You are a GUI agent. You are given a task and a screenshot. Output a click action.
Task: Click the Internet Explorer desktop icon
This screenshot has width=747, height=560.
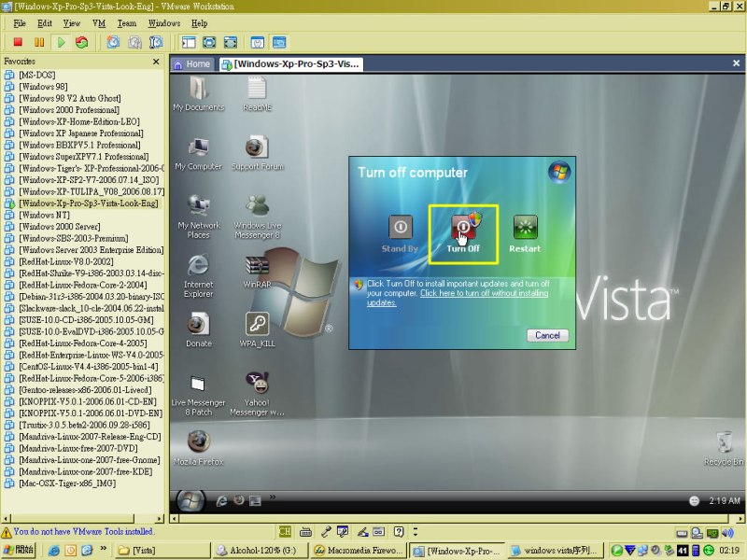point(199,276)
